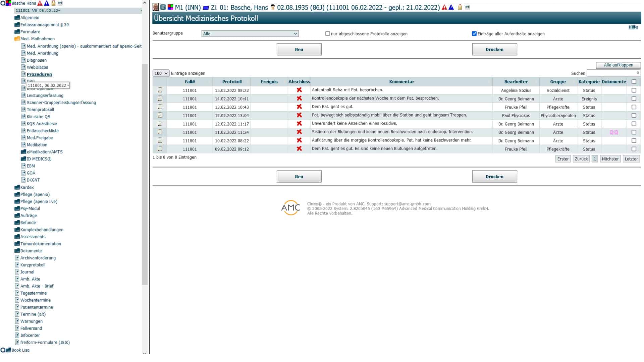Screen dimensions: 644x362
Task: Open pink document icon in Dokumente column
Action: [611, 132]
